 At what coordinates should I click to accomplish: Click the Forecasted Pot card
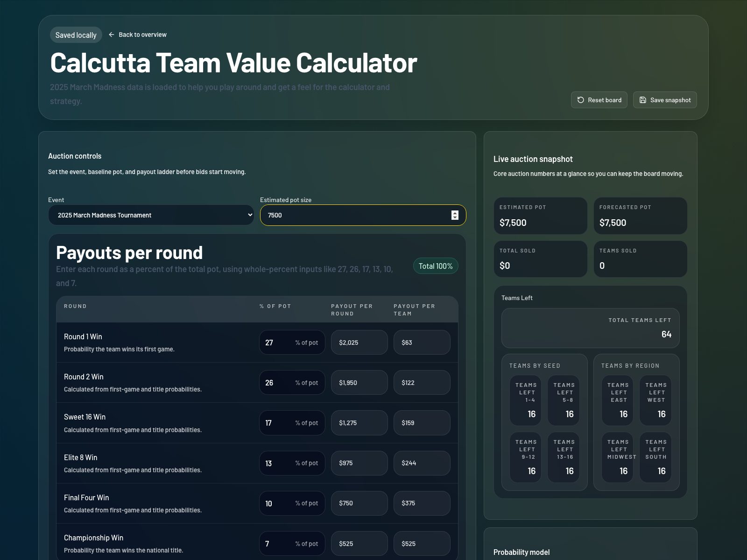tap(640, 216)
